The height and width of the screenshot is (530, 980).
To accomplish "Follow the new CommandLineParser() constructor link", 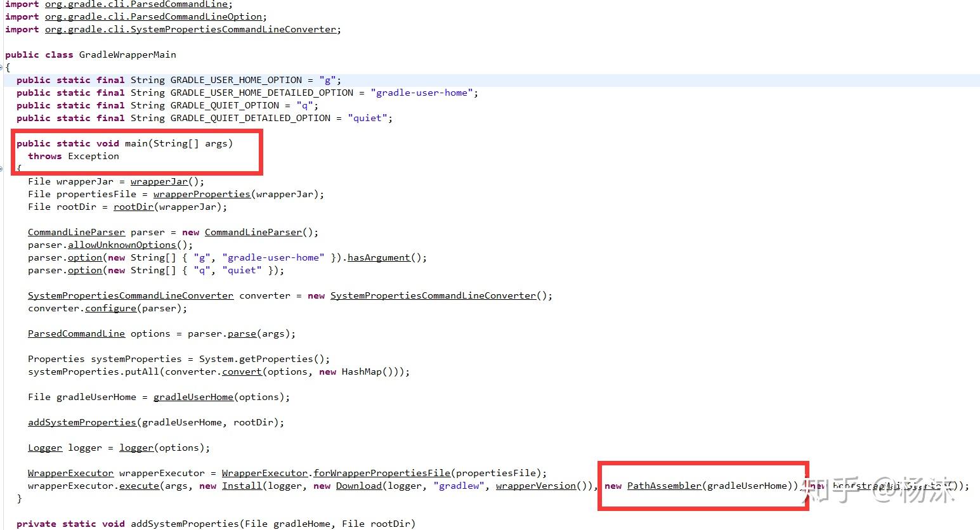I will 253,232.
